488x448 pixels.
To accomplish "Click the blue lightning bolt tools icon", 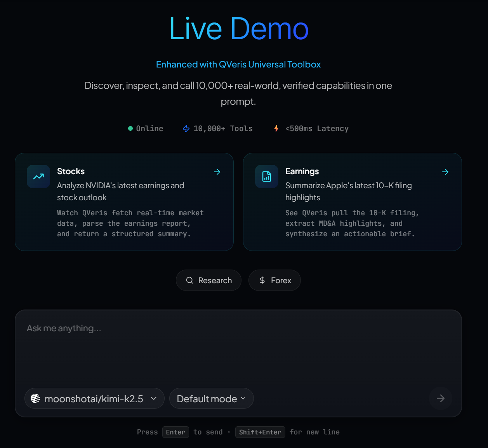I will point(186,128).
